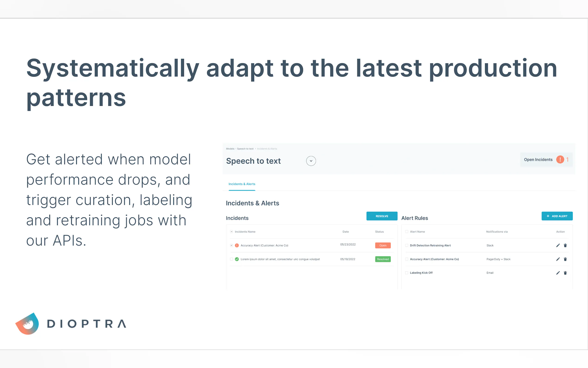The width and height of the screenshot is (588, 368).
Task: Delete the Labeling Kick Off alert rule
Action: (x=565, y=273)
